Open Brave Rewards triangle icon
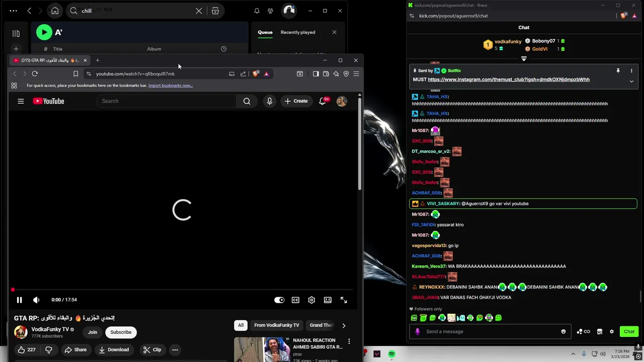This screenshot has height=362, width=644. (266, 74)
